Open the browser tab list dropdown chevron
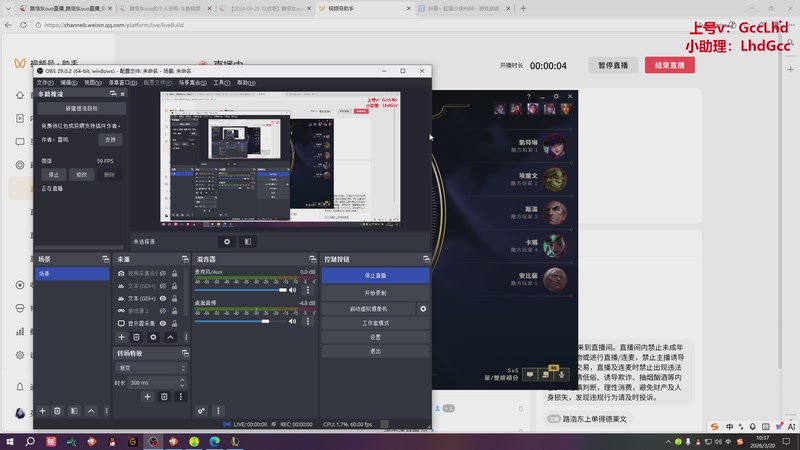Screen dimensions: 800x450 (8, 8)
